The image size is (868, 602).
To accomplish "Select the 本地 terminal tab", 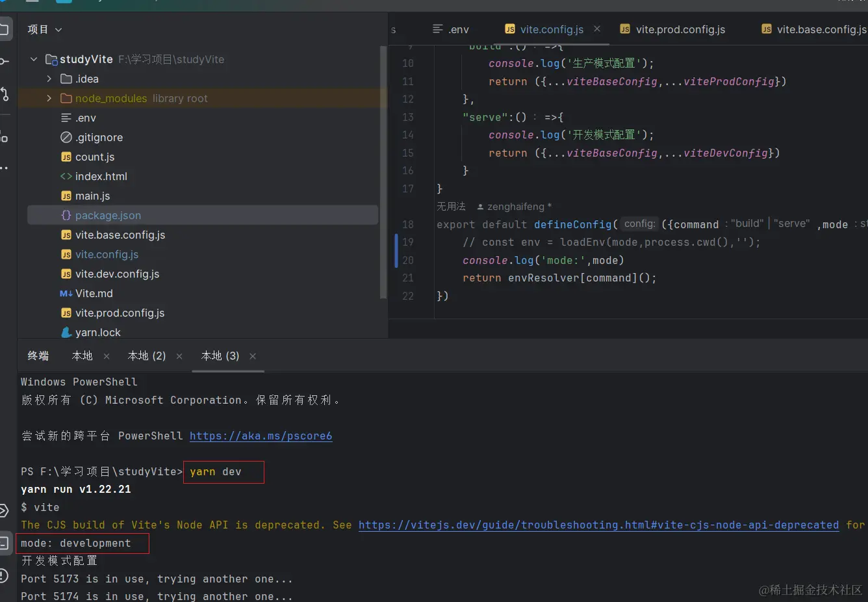I will (x=83, y=356).
